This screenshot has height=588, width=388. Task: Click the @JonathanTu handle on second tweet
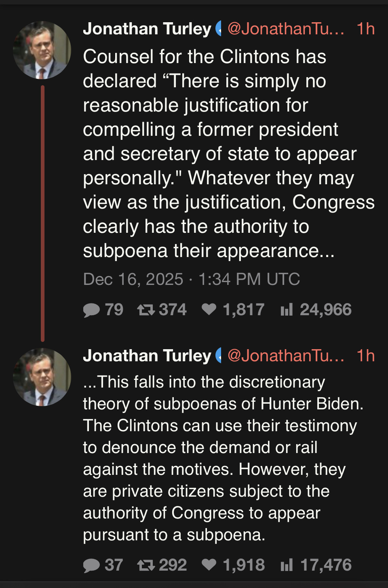pyautogui.click(x=286, y=356)
